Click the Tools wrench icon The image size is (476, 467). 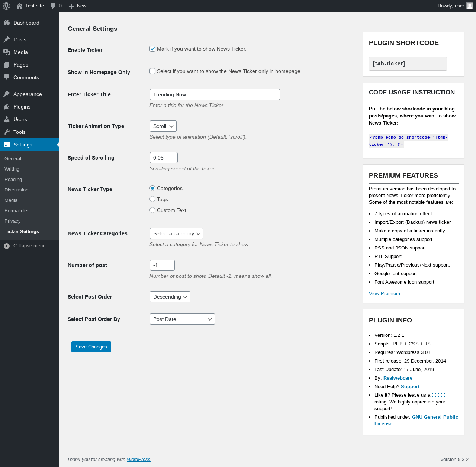[x=7, y=132]
